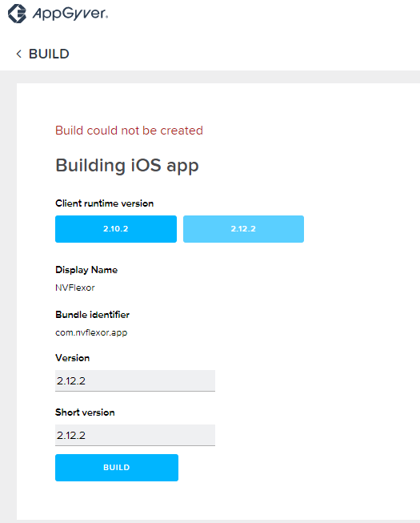Go back via the BUILD header link
Screen dimensions: 420x523
click(49, 54)
